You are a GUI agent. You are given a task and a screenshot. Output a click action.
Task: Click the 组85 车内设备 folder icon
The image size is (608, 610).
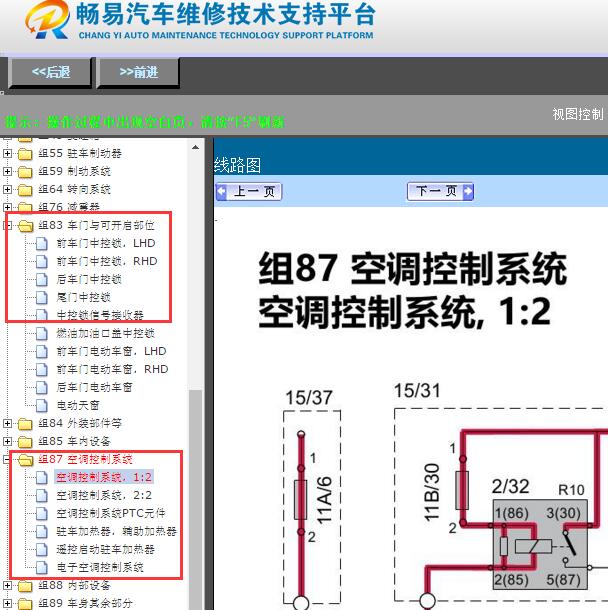pyautogui.click(x=25, y=442)
